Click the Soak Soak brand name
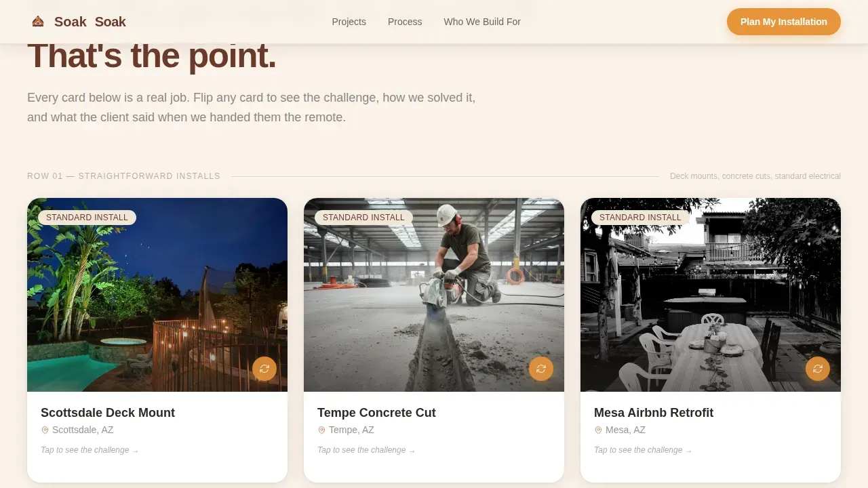The width and height of the screenshot is (868, 488). [x=90, y=22]
